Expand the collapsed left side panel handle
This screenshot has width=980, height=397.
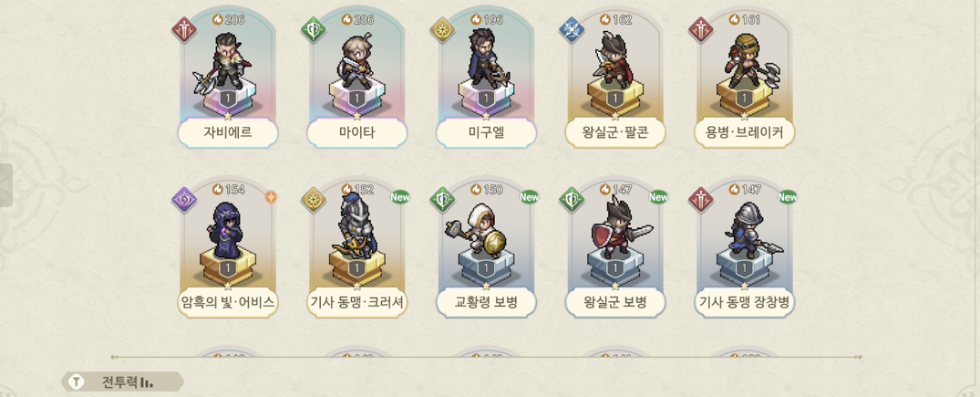coord(5,185)
